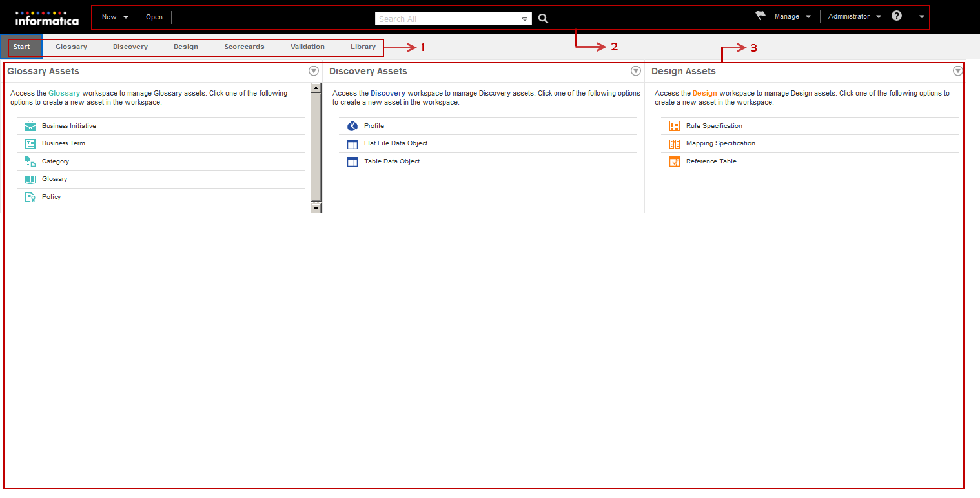
Task: Click the Open button in header
Action: pyautogui.click(x=154, y=17)
